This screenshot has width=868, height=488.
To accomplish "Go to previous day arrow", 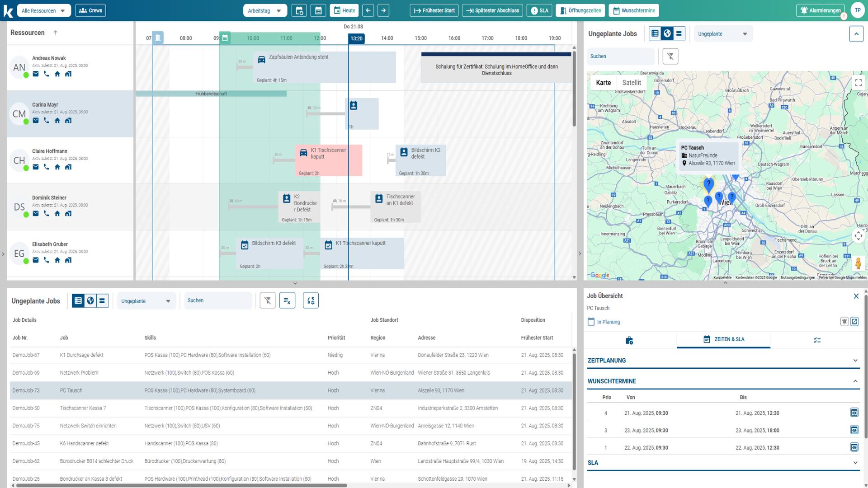I will click(368, 10).
